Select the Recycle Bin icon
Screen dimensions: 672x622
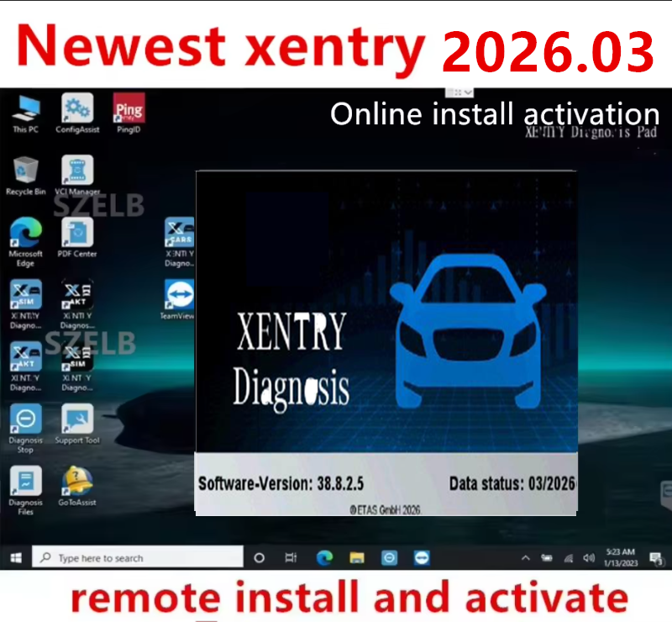(x=26, y=176)
